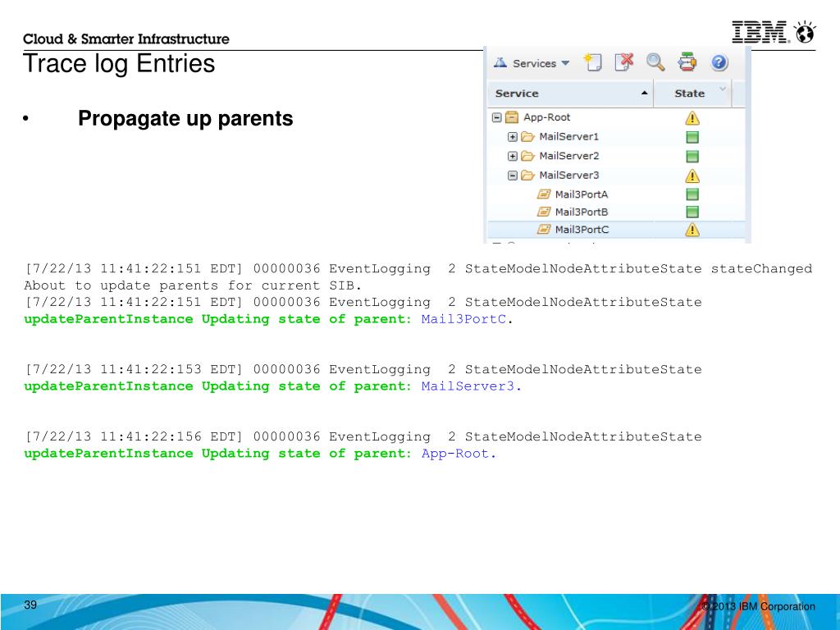840x630 pixels.
Task: Click the 'Trace log Entries' slide title
Action: [x=119, y=64]
